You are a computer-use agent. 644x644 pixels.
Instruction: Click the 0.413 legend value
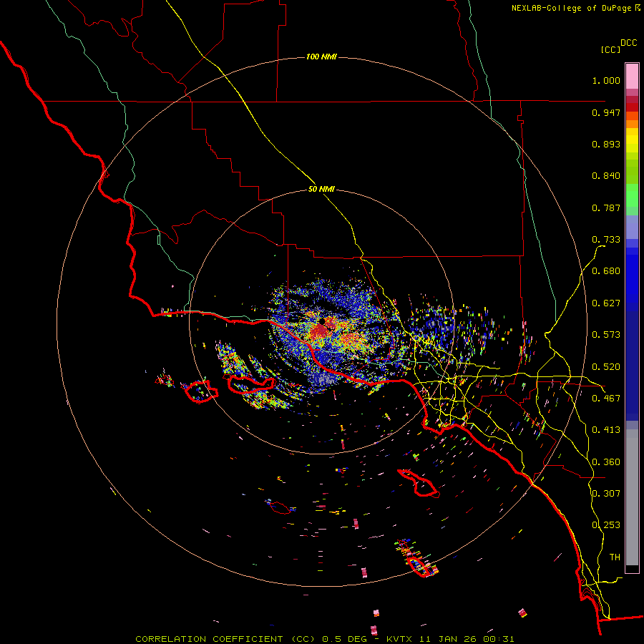tap(606, 430)
